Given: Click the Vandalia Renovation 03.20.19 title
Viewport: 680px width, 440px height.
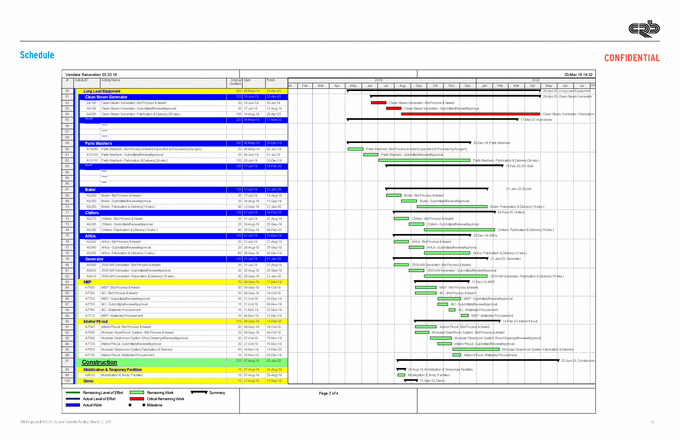Looking at the screenshot, I should point(91,75).
